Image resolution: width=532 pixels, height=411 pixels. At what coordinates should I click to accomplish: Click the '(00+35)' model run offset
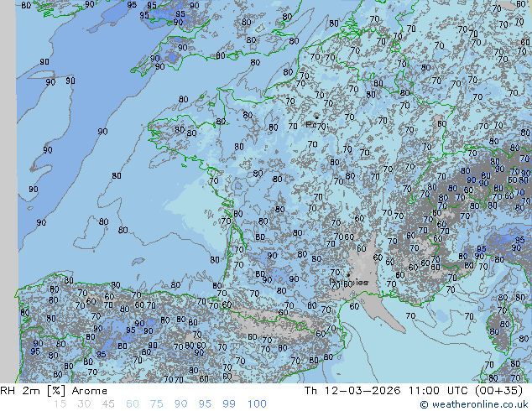(x=498, y=391)
